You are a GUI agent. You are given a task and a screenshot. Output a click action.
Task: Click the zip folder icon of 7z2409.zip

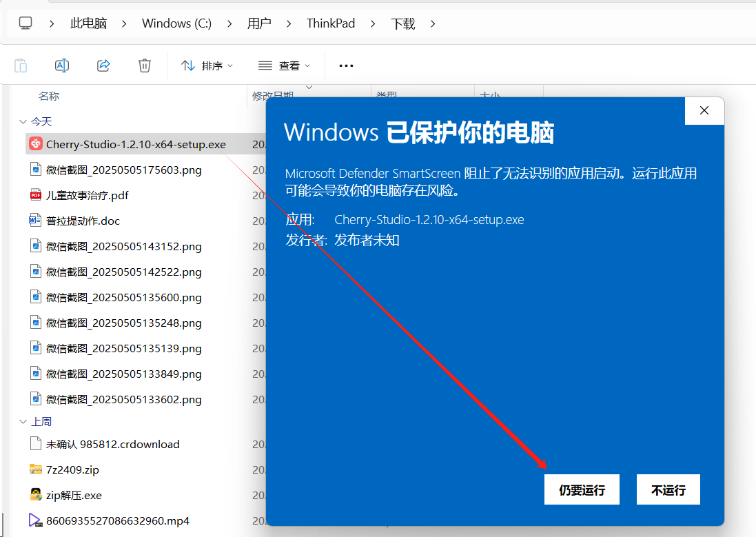pyautogui.click(x=36, y=469)
